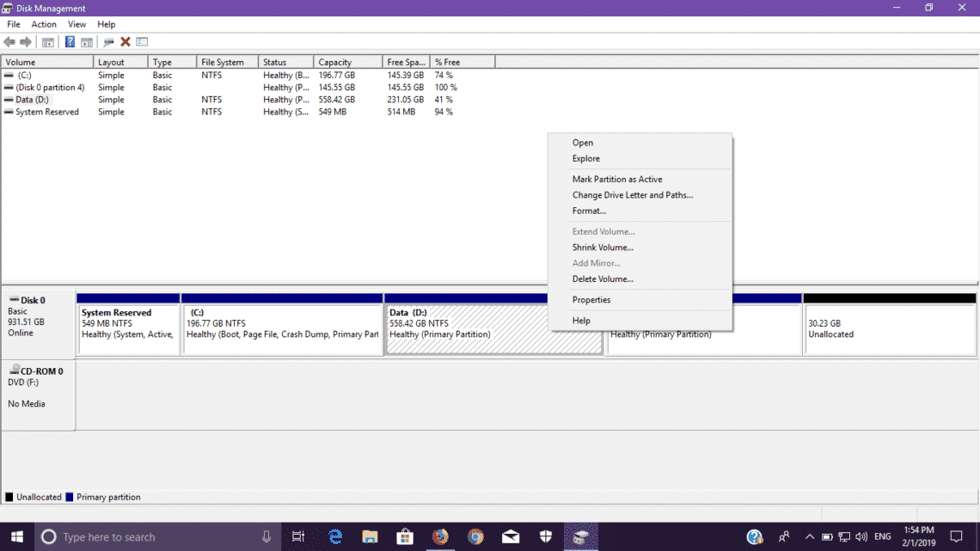980x551 pixels.
Task: Sort by the File System column header
Action: pos(222,62)
